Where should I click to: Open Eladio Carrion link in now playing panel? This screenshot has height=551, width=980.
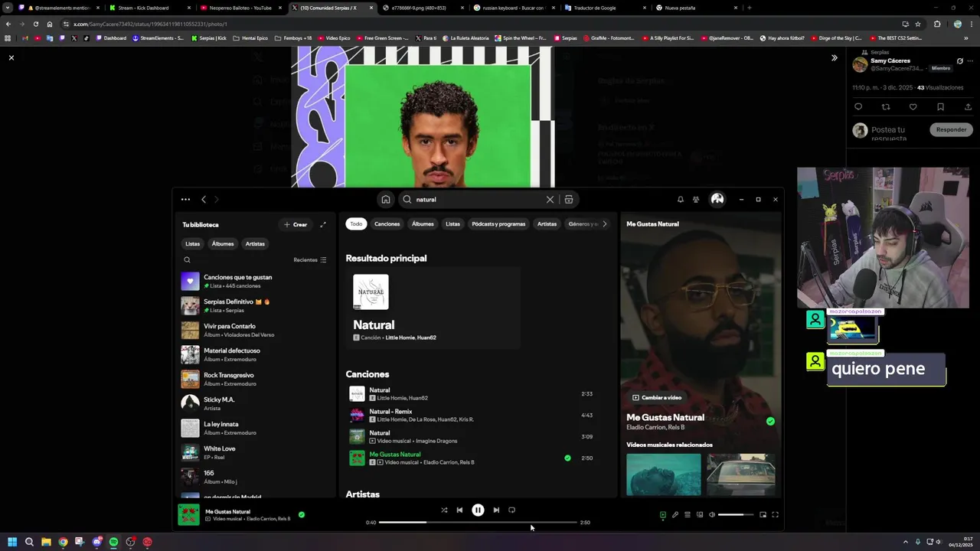pyautogui.click(x=645, y=427)
